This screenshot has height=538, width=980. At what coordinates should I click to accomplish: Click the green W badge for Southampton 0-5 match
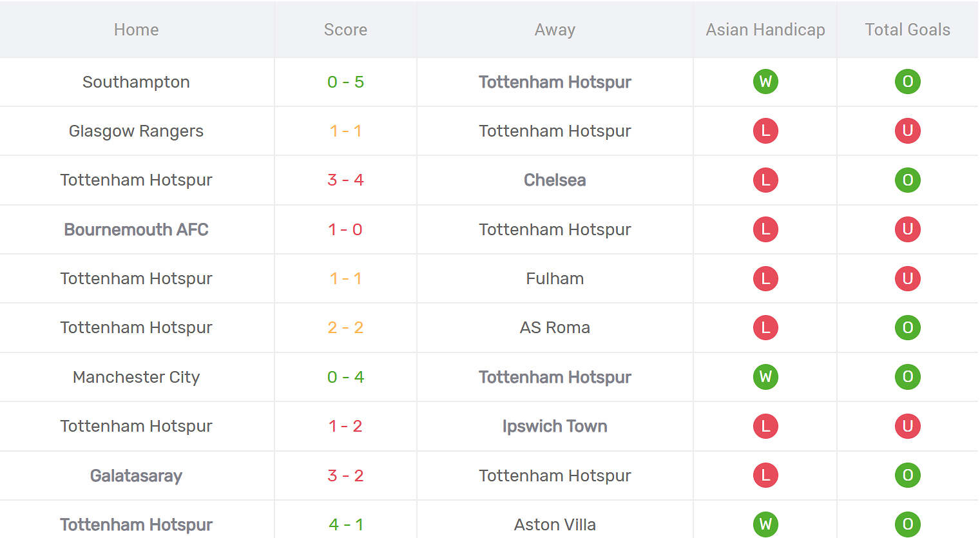click(x=765, y=82)
